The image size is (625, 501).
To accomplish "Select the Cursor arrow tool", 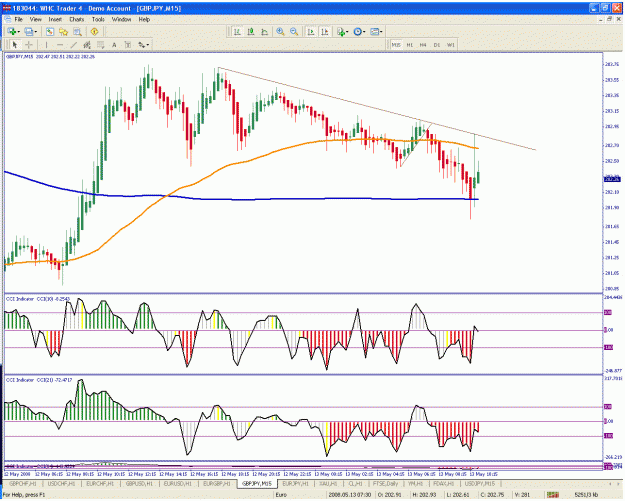I will (15, 45).
